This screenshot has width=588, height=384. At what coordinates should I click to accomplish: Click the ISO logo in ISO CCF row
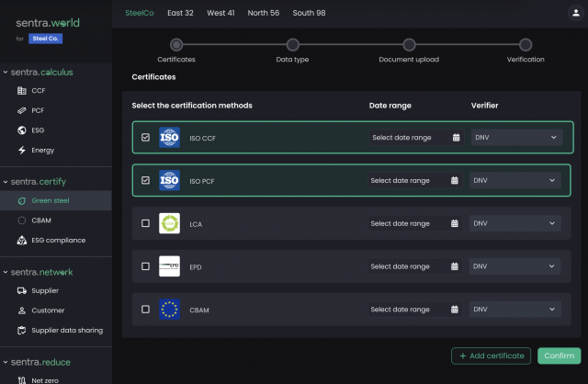click(x=169, y=137)
